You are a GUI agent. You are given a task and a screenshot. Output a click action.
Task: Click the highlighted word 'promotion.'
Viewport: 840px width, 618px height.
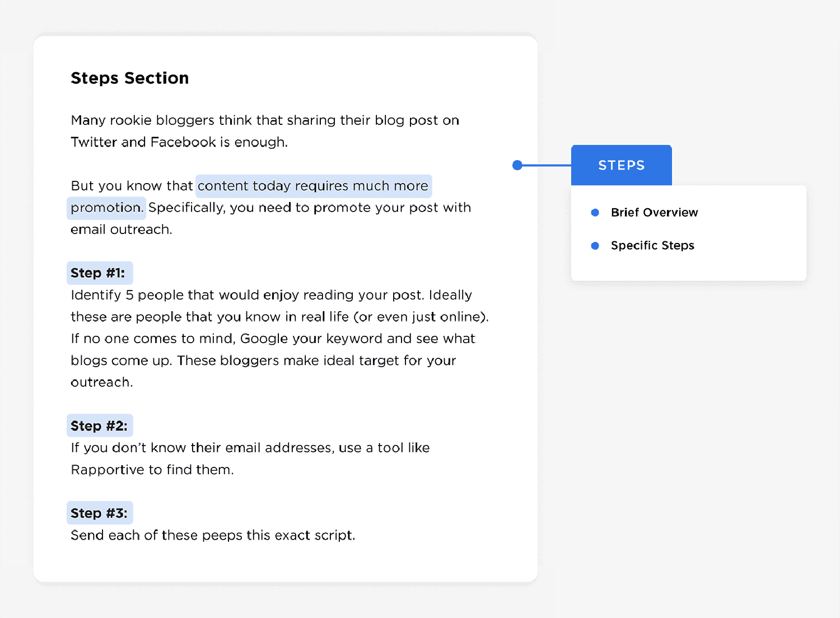[x=106, y=208]
